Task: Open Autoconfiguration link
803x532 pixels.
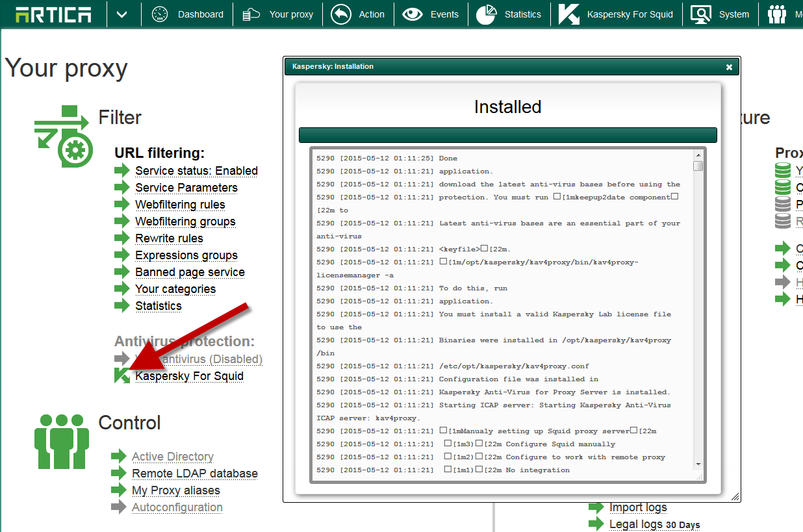Action: 177,507
